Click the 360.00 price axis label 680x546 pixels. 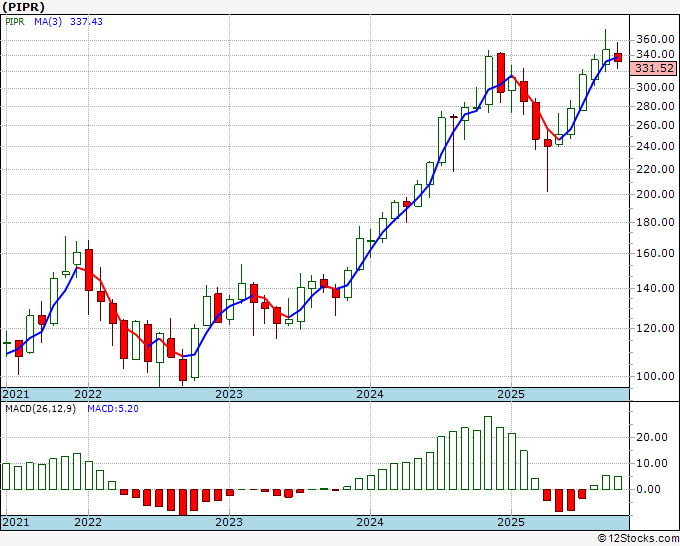point(655,39)
